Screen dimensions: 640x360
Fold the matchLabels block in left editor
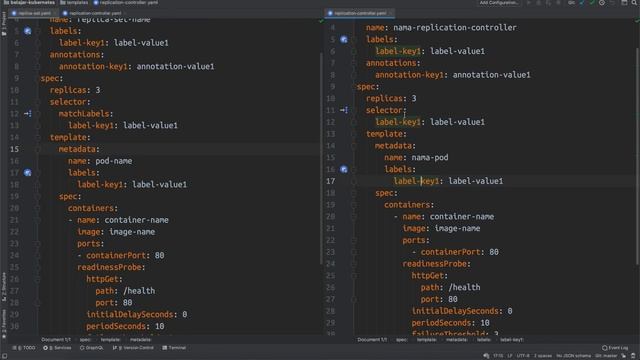pos(37,114)
